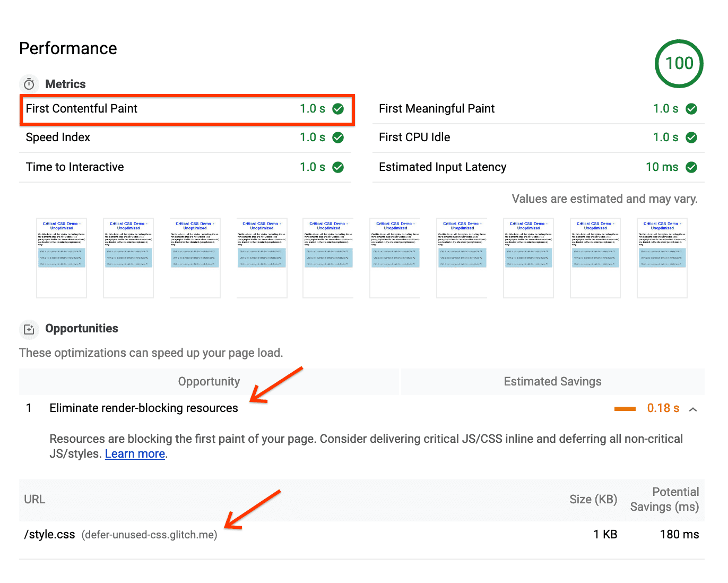Click the Estimated Savings column header

coord(552,381)
